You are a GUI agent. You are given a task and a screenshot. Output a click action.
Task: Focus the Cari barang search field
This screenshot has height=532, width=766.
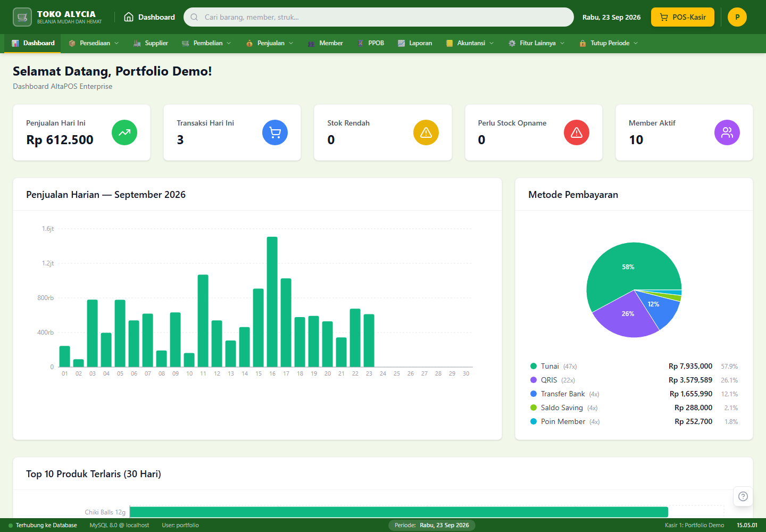point(379,17)
